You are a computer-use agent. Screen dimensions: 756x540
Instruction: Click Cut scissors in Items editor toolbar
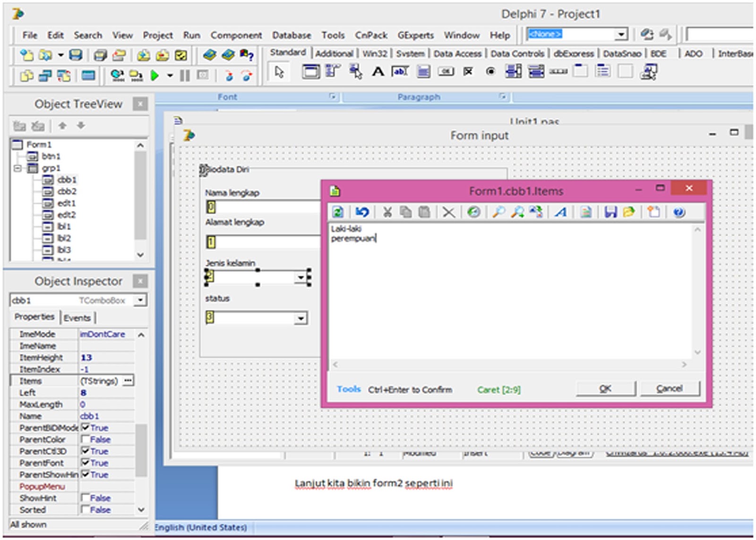pyautogui.click(x=387, y=212)
